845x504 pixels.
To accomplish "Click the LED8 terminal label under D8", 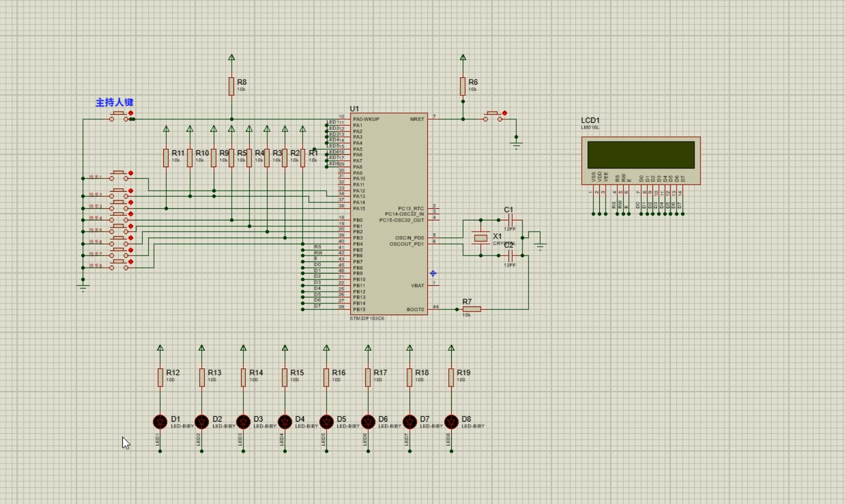I will point(448,440).
